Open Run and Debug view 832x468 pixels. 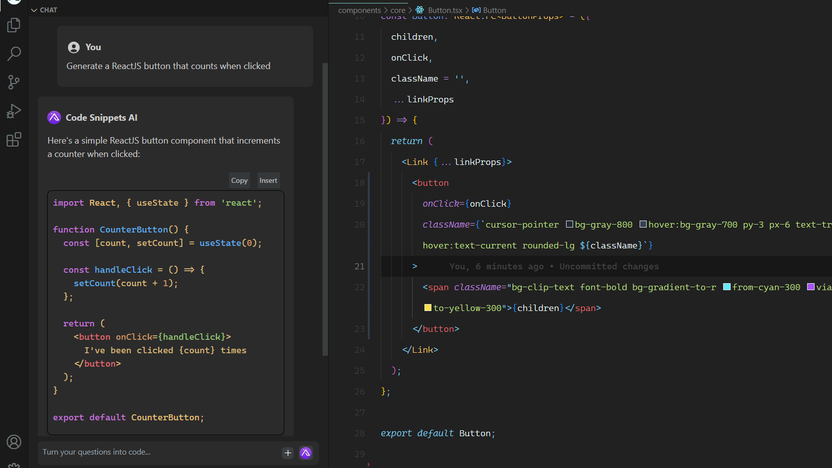pyautogui.click(x=14, y=111)
